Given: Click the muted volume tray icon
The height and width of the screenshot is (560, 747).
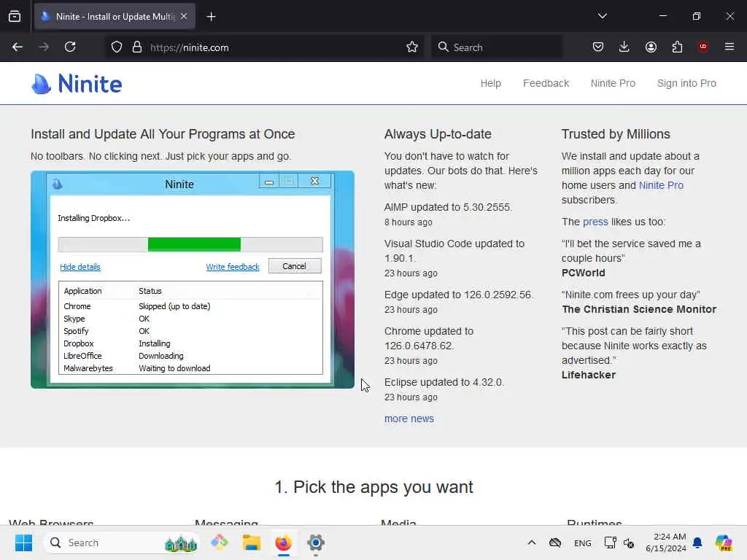Looking at the screenshot, I should point(629,542).
